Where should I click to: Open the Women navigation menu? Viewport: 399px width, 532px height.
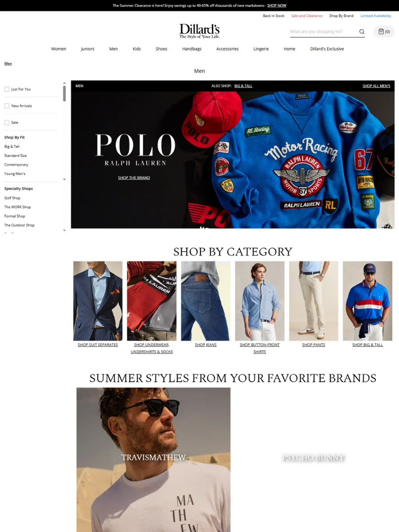pyautogui.click(x=59, y=49)
